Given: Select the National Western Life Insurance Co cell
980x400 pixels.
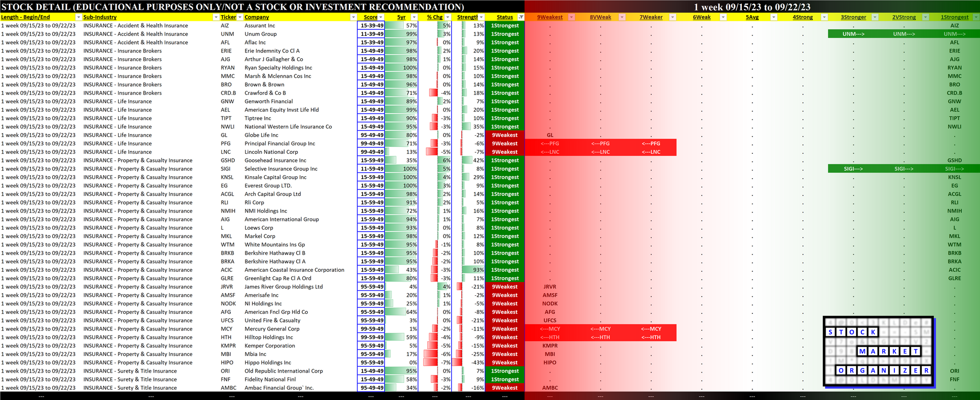Looking at the screenshot, I should click(x=300, y=127).
